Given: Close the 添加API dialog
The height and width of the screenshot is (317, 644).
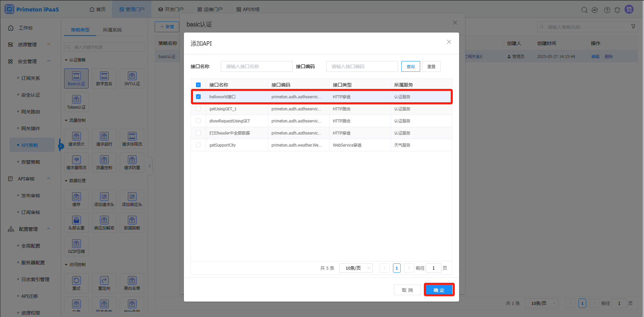Looking at the screenshot, I should [449, 42].
